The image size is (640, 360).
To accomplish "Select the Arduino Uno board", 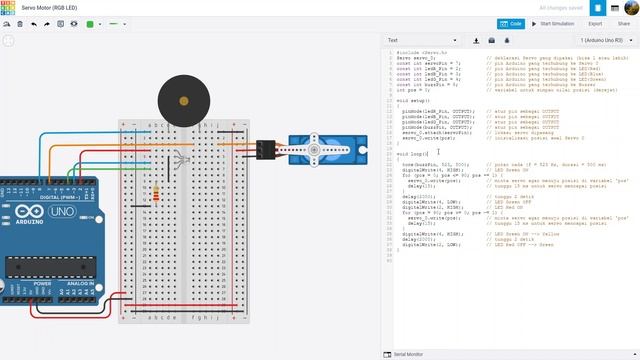I will [x=51, y=241].
